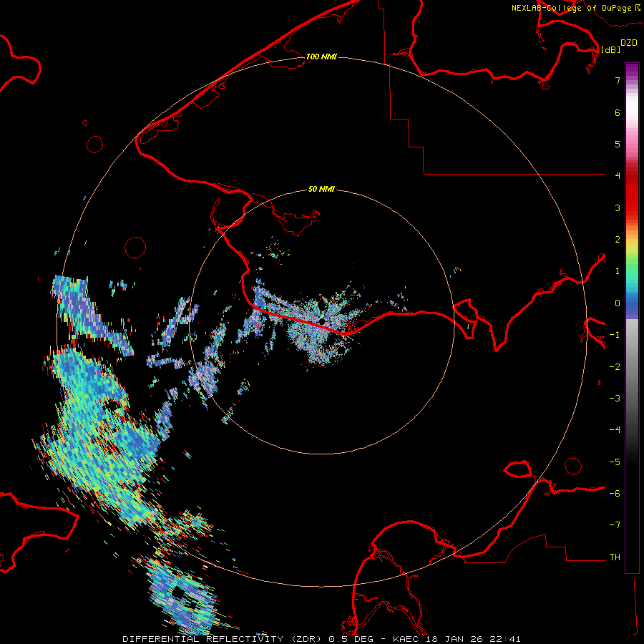Click the "-2" value on the color scale
Screen dimensions: 644x644
click(615, 367)
